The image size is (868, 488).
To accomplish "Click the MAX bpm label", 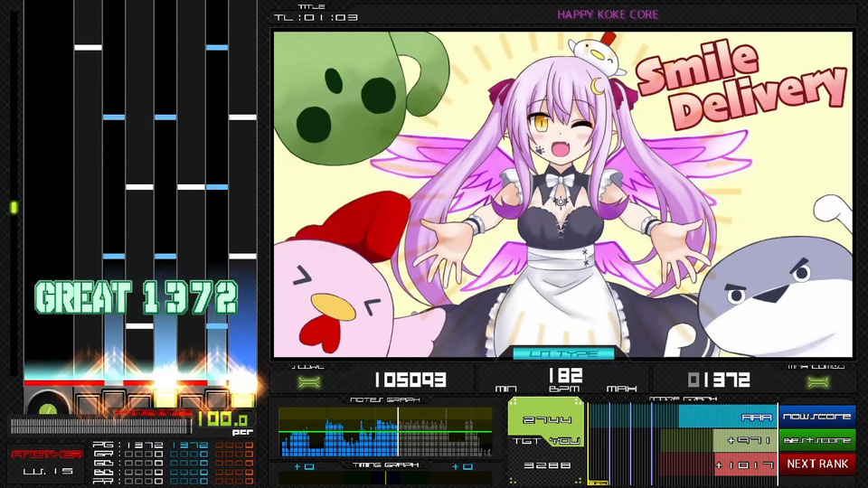I will pyautogui.click(x=622, y=389).
